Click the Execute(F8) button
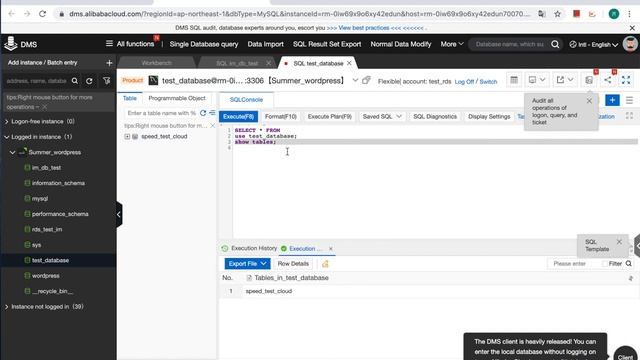Screen dimensions: 640x360 coord(238,116)
